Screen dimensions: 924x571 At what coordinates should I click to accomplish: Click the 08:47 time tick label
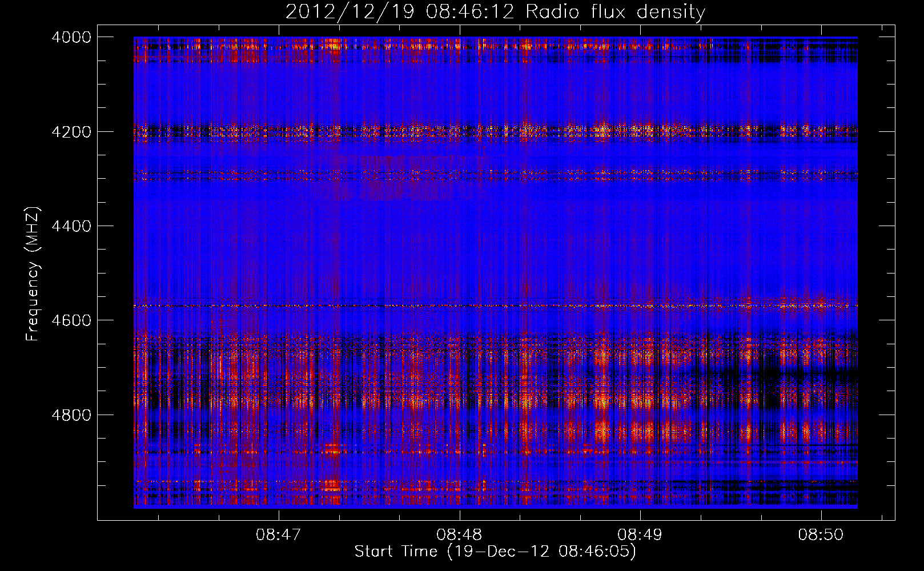279,534
